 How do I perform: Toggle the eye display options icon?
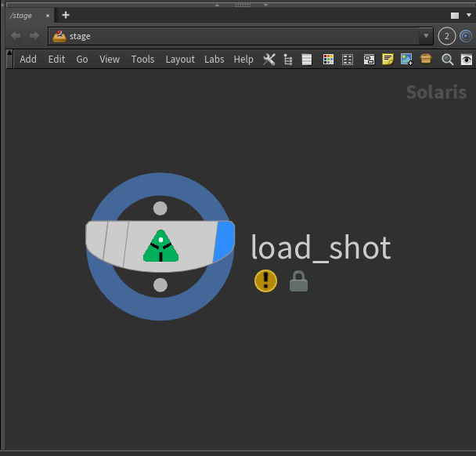(x=467, y=60)
